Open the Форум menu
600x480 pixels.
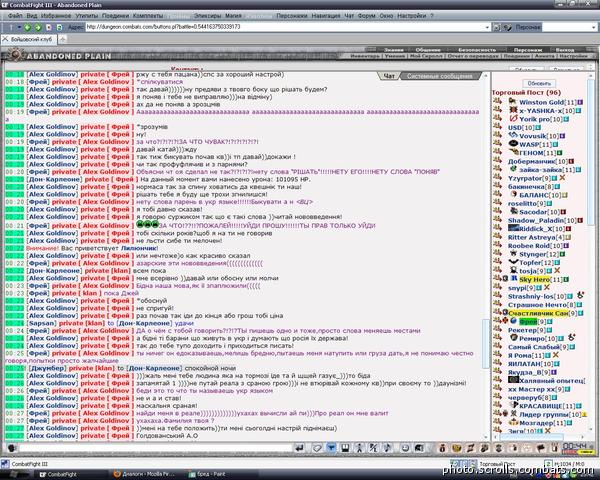(x=367, y=16)
